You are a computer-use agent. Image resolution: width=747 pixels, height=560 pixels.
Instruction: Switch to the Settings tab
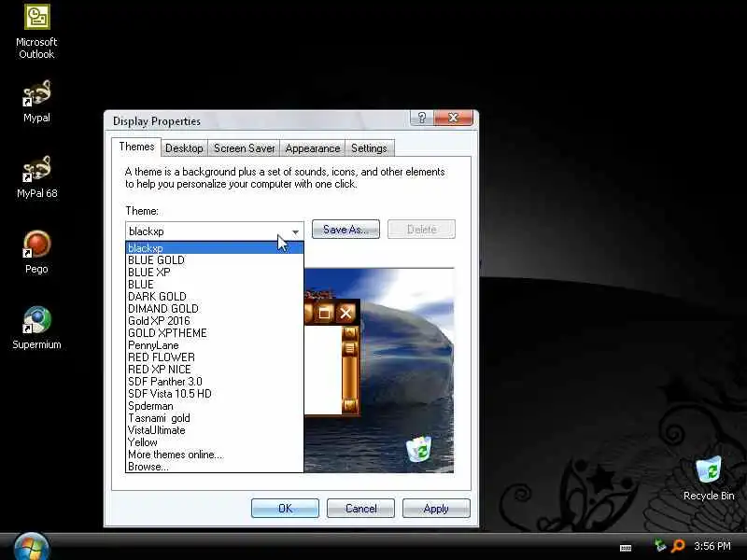369,148
